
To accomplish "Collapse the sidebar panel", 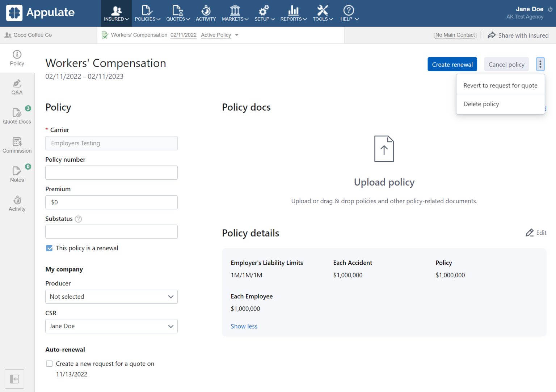I will (14, 379).
